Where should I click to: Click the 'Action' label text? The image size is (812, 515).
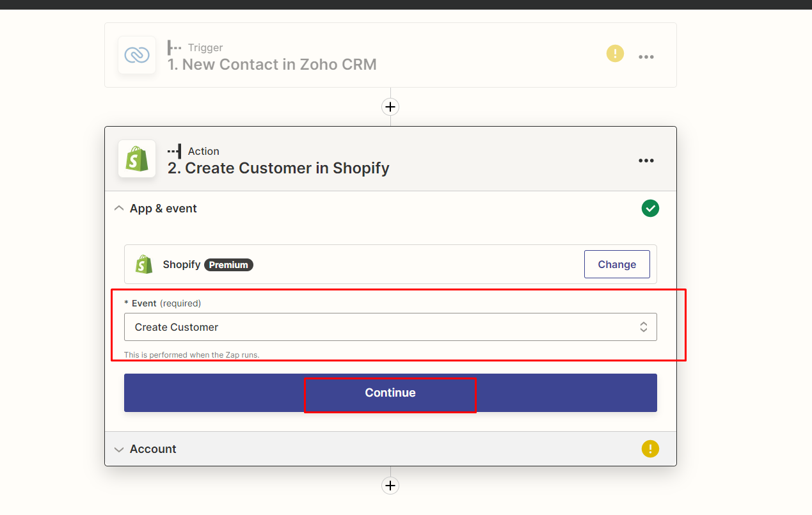(x=203, y=151)
